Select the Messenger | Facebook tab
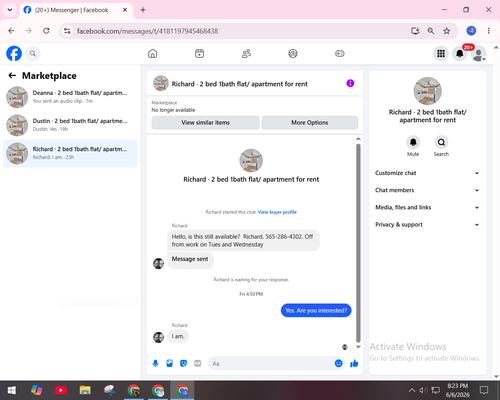The image size is (500, 400). pos(76,10)
